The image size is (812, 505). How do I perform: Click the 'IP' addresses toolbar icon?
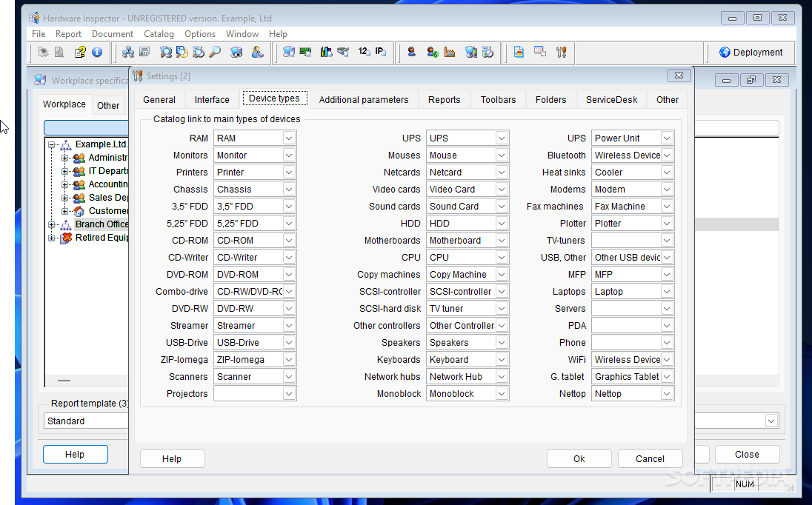pyautogui.click(x=381, y=52)
